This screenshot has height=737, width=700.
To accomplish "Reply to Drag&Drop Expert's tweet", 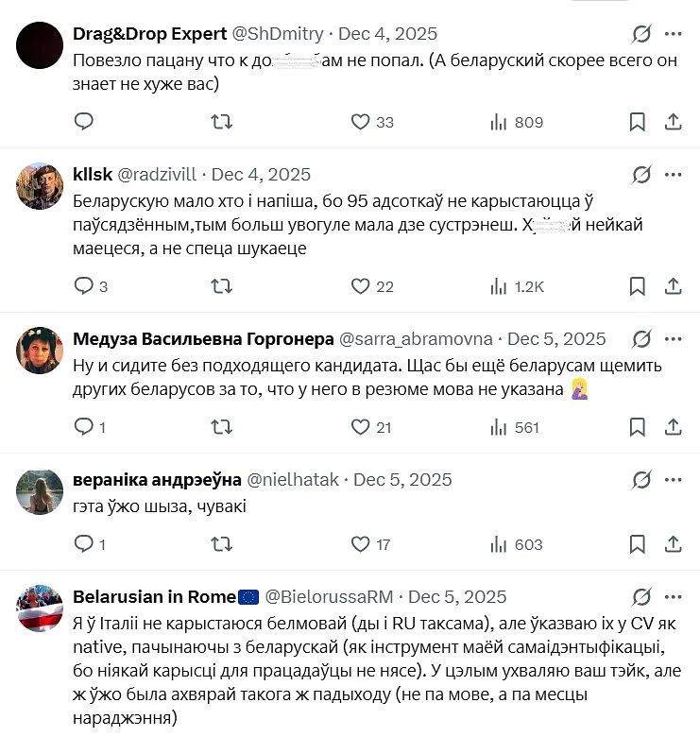I will click(x=84, y=122).
